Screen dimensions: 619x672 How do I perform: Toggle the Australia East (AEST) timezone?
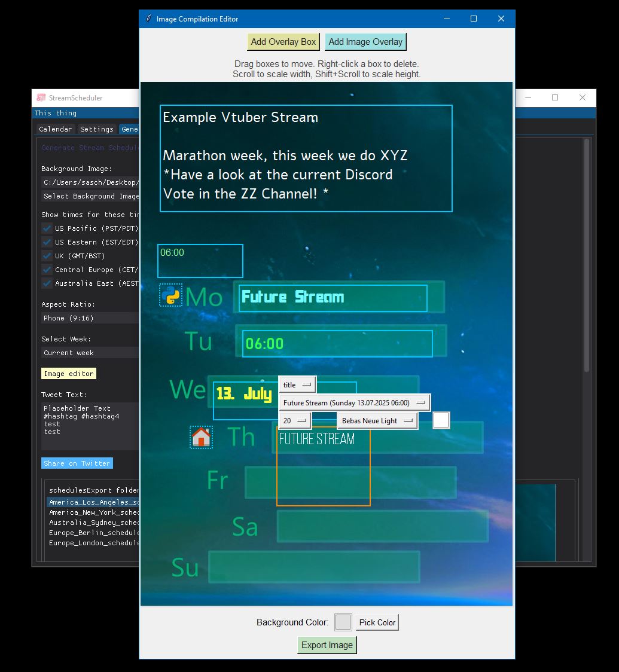coord(46,283)
